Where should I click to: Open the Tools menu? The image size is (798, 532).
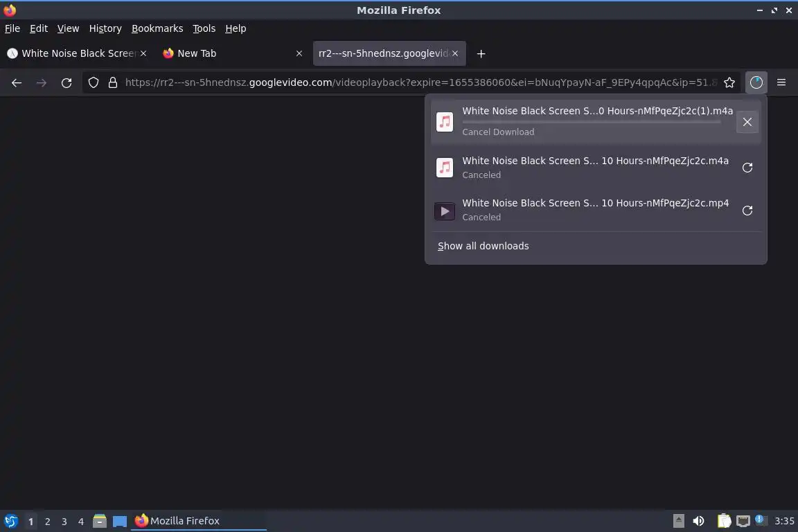click(x=204, y=28)
